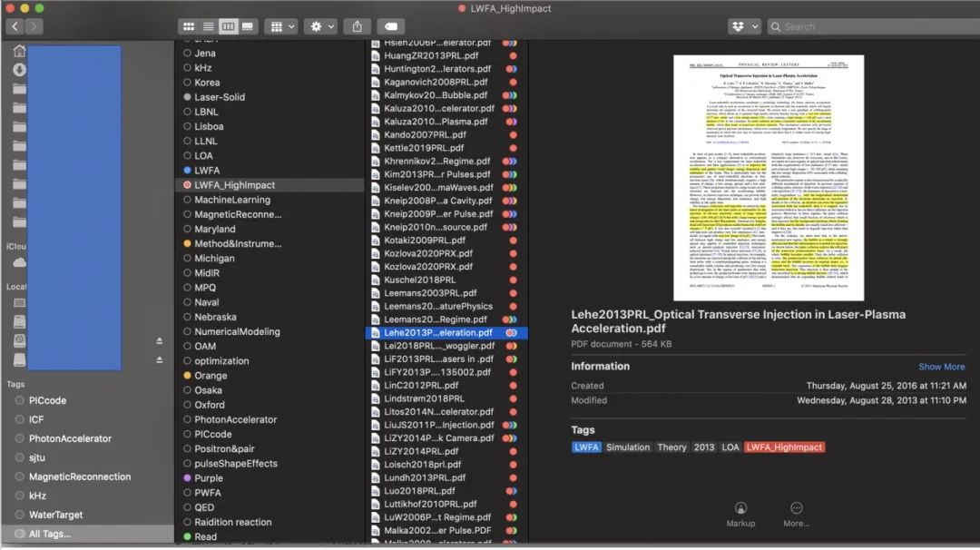Viewport: 980px width, 550px height.
Task: Open the More... actions button
Action: click(796, 515)
